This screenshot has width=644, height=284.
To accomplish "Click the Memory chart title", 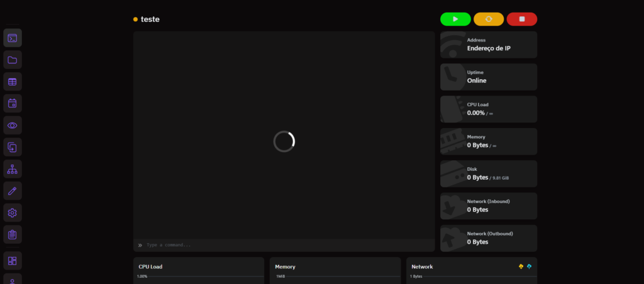I will pyautogui.click(x=285, y=267).
